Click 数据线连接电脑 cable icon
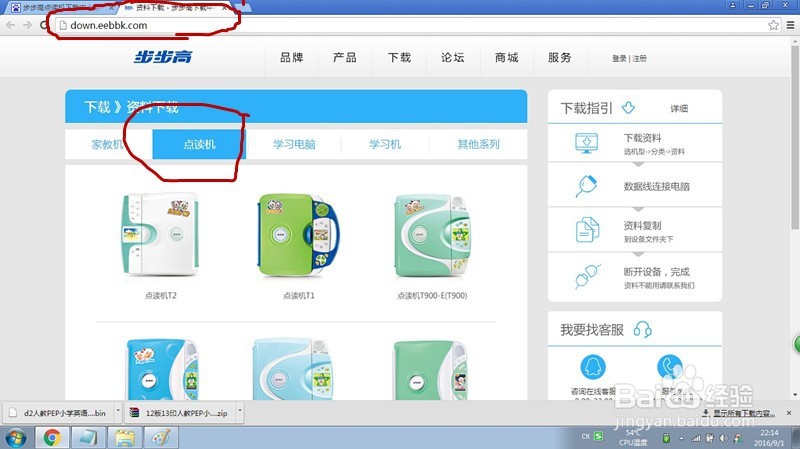This screenshot has width=800, height=449. pyautogui.click(x=586, y=186)
